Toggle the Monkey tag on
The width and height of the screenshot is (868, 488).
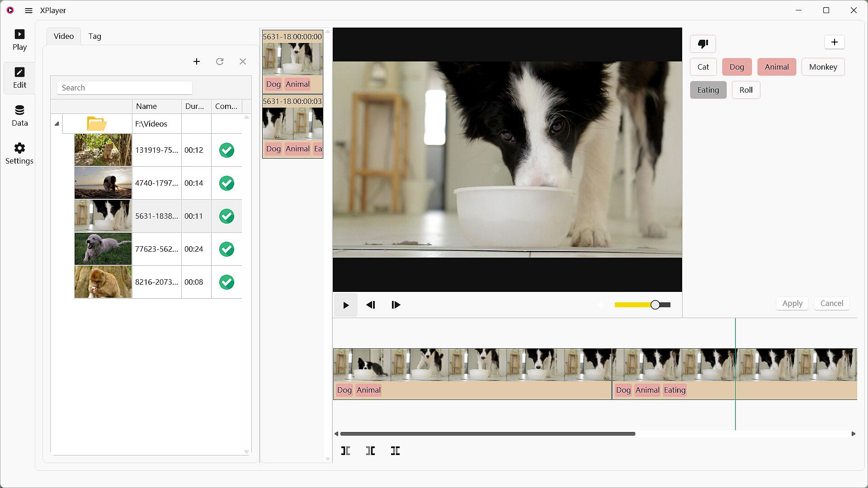823,67
